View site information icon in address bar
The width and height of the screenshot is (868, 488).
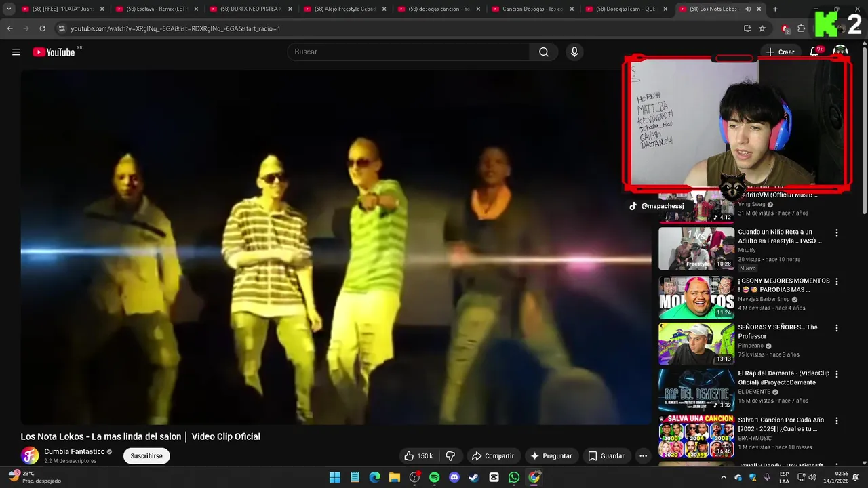coord(62,28)
